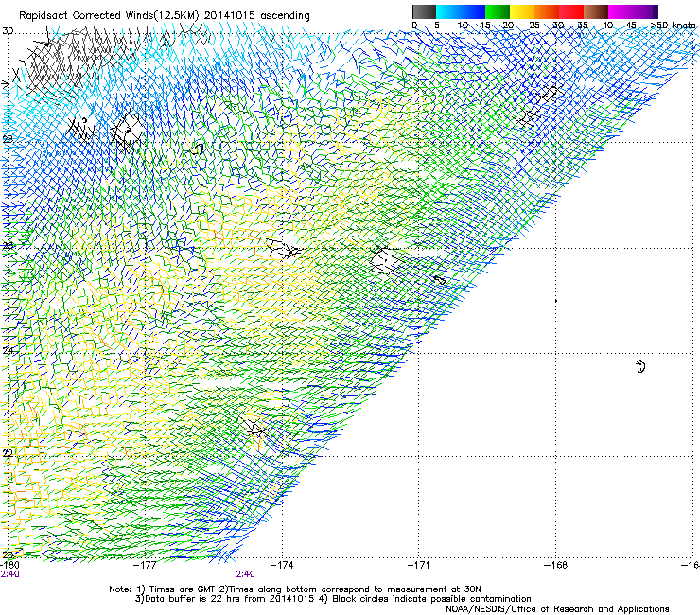Click the cyan 5-10 knots legend swatch

coord(448,11)
